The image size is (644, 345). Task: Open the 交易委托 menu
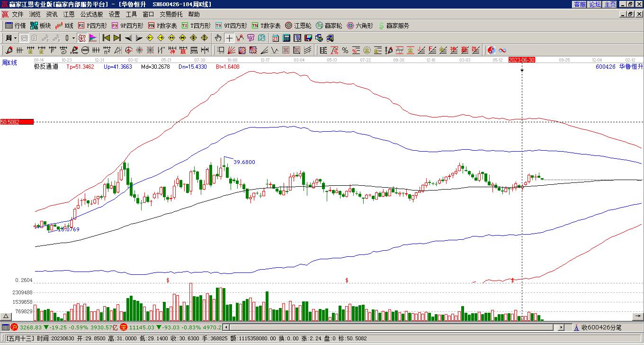[x=171, y=14]
